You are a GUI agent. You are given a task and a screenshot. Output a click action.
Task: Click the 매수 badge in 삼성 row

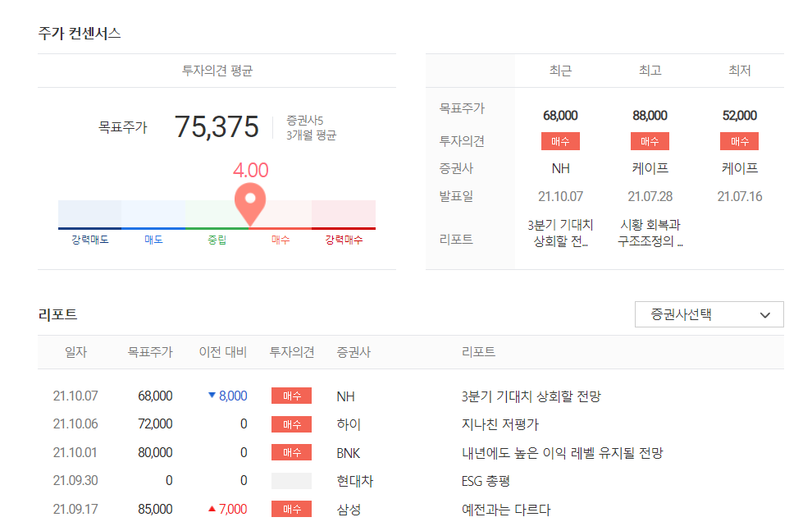(x=291, y=509)
